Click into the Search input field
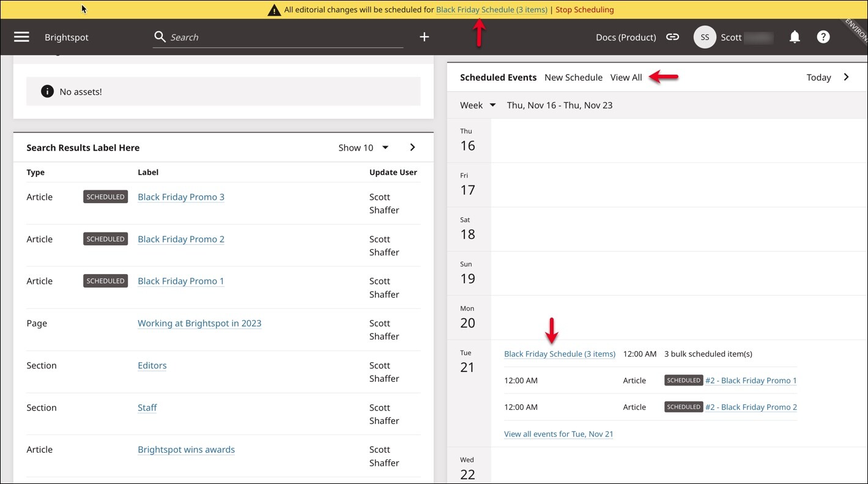Viewport: 868px width, 484px height. click(284, 37)
